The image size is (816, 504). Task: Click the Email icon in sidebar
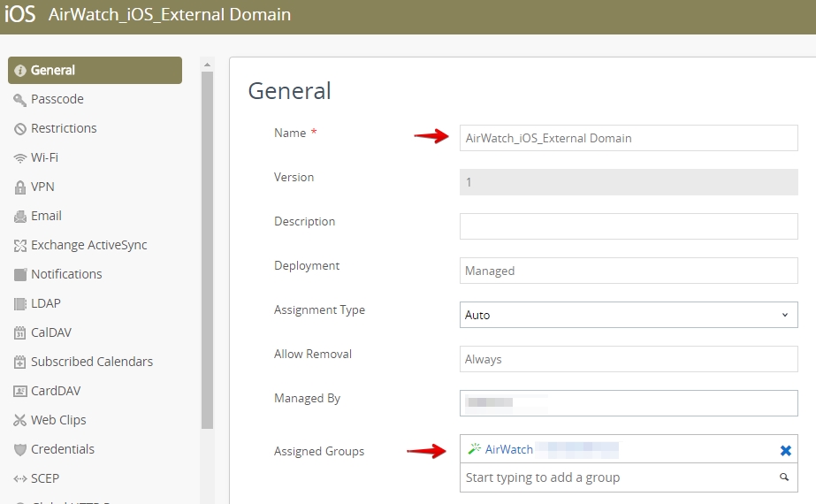[19, 217]
